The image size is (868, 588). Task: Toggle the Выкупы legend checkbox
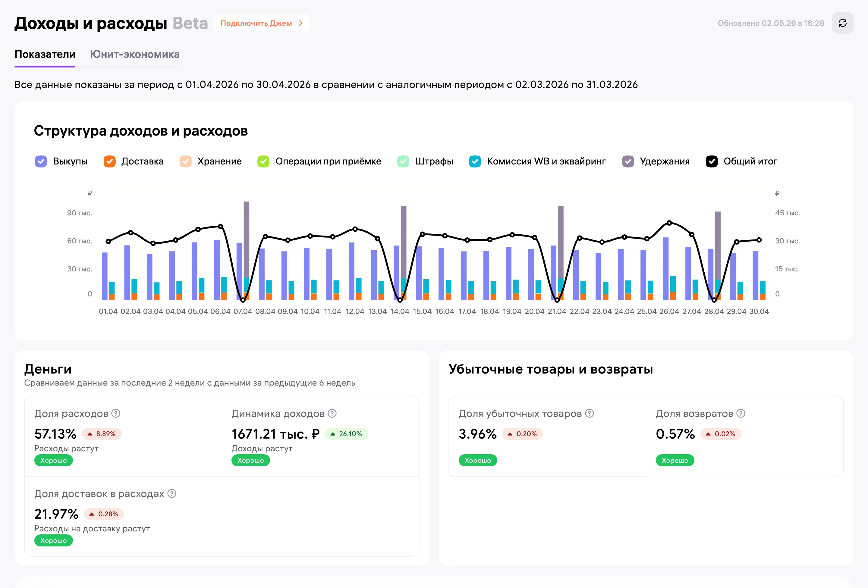[41, 161]
